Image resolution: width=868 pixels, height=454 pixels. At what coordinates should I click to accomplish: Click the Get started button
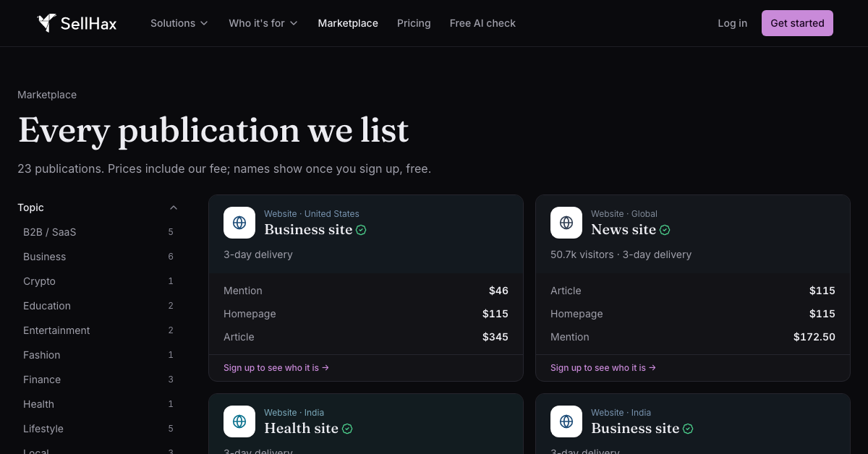[797, 23]
